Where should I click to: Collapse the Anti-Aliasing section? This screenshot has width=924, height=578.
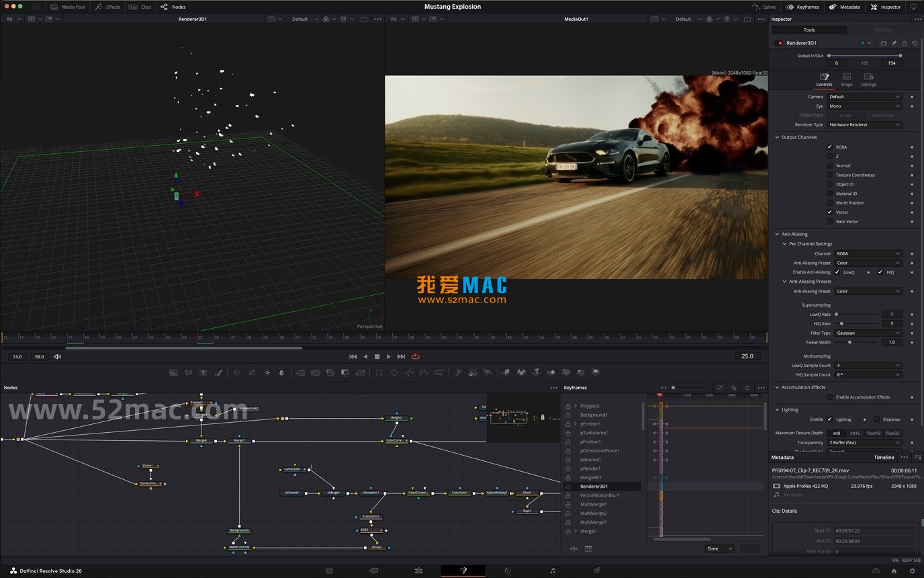click(778, 234)
